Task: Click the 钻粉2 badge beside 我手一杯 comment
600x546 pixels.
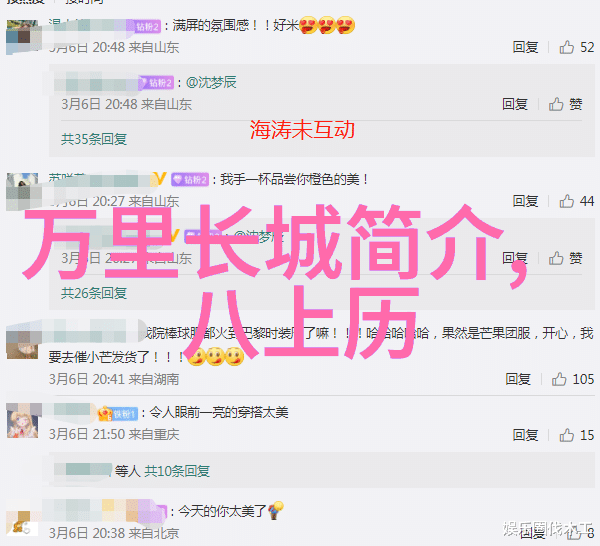Action: [x=190, y=179]
